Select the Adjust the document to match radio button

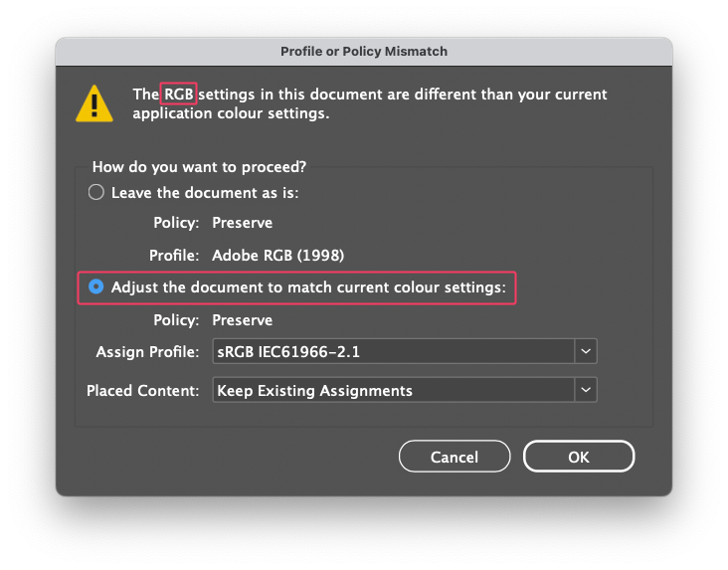(96, 286)
